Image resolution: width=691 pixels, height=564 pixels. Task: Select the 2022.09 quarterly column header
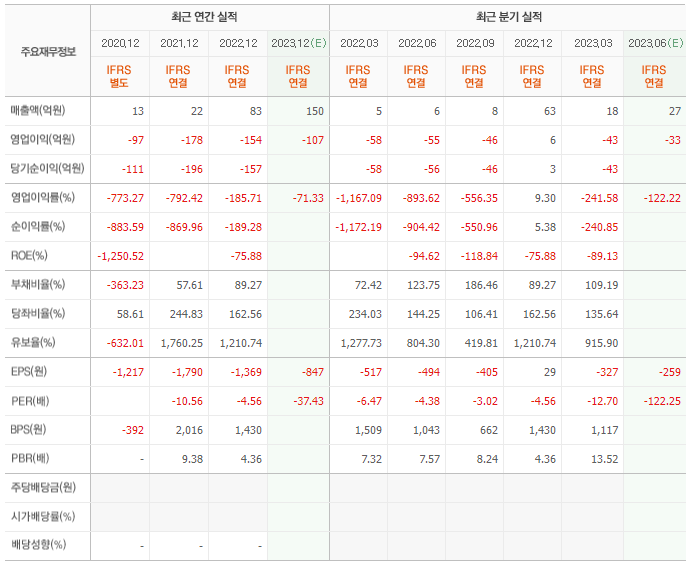475,43
